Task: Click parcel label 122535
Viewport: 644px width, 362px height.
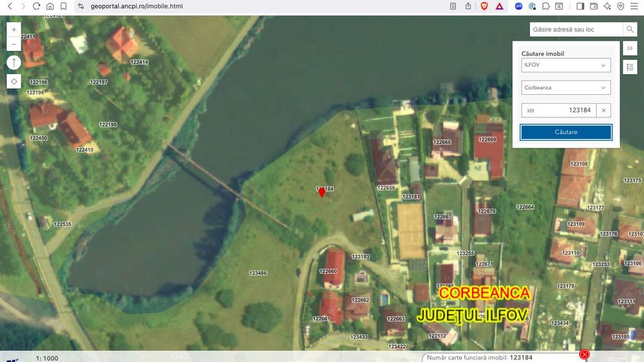Action: [x=62, y=225]
